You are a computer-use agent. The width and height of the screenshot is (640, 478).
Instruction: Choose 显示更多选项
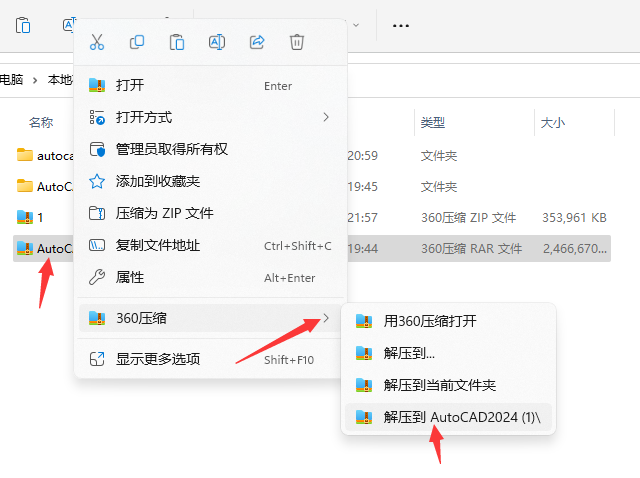(210, 359)
